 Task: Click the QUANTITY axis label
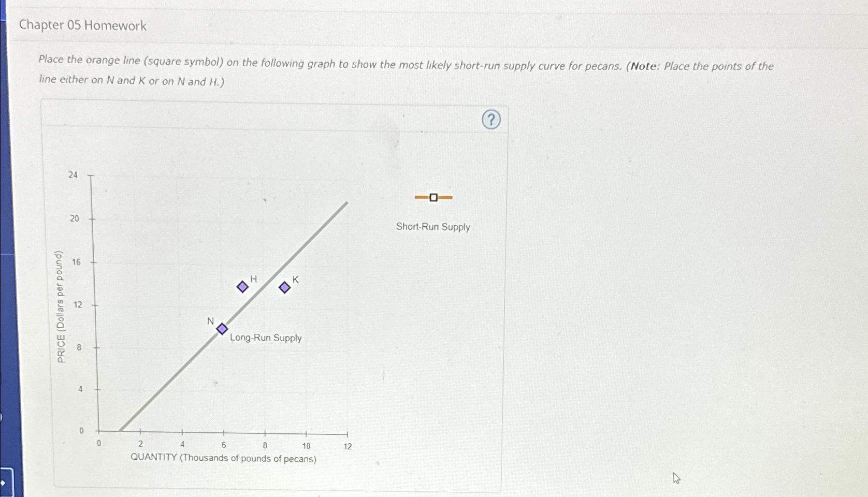click(x=224, y=458)
